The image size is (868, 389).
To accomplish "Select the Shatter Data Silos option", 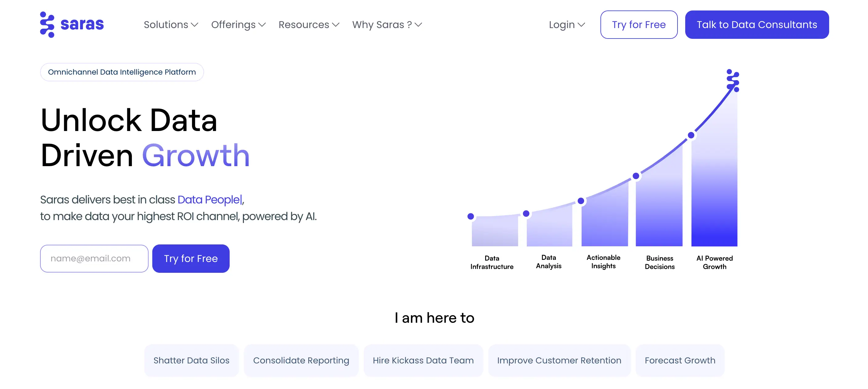I will [191, 360].
